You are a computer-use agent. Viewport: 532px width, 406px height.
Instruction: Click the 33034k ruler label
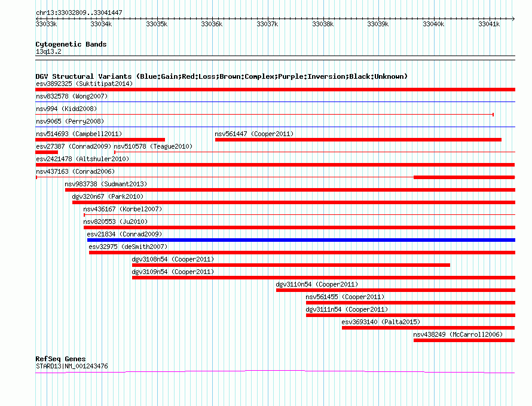(x=101, y=24)
